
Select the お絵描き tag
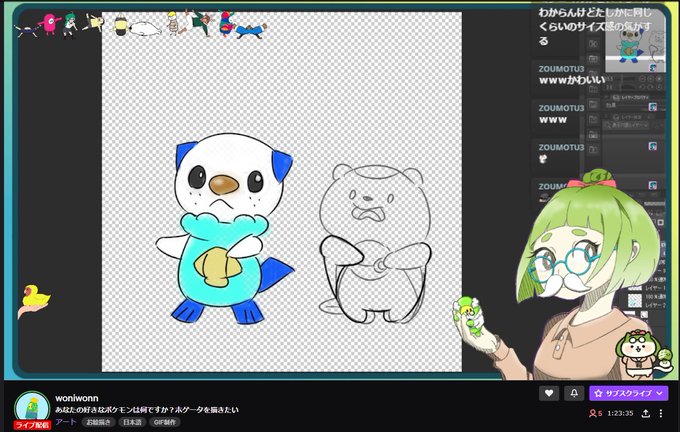tap(98, 422)
